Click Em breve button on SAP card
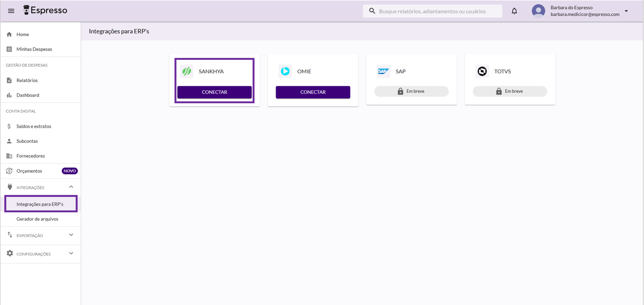This screenshot has height=305, width=644. click(412, 91)
